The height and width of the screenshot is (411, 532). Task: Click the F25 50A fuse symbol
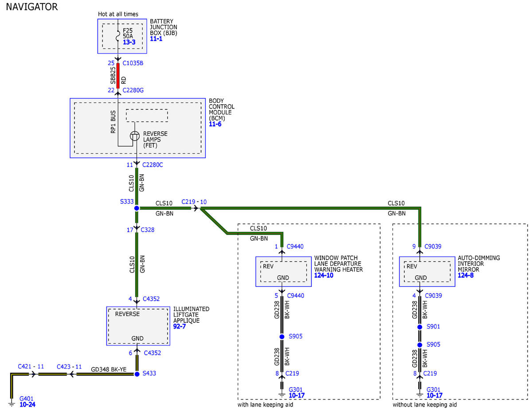coord(118,36)
